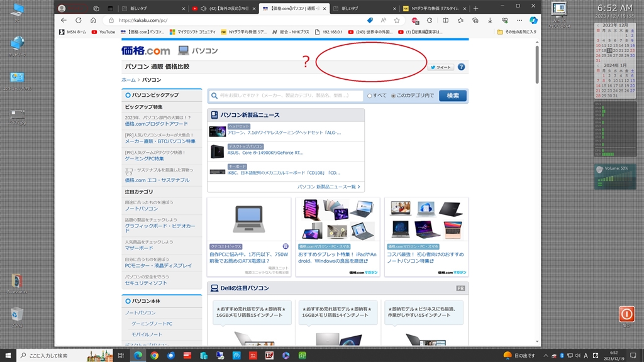Open the PC icon on the desktop
644x362 pixels.
pyautogui.click(x=17, y=13)
